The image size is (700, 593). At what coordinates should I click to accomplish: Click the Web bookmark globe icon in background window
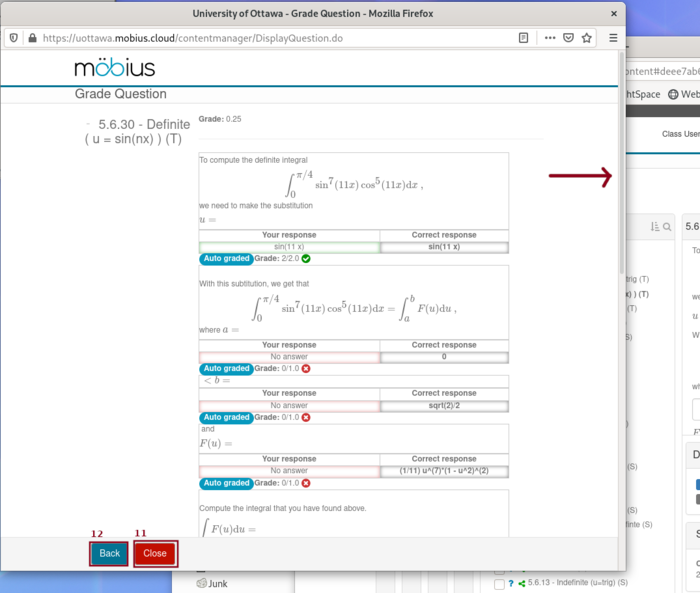point(673,94)
